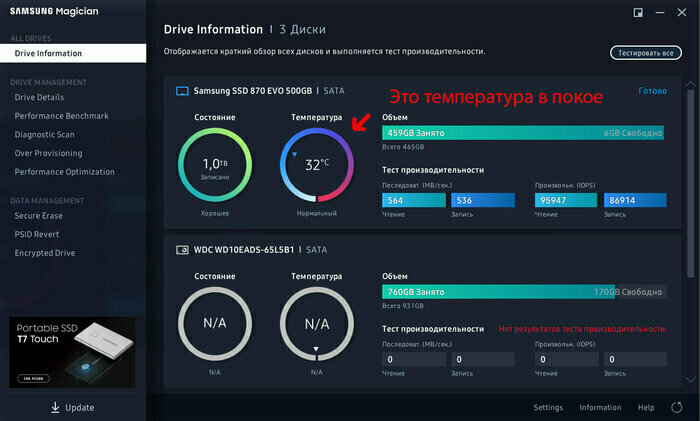Click the Нормальный temperature status text
The image size is (700, 421).
pos(317,213)
